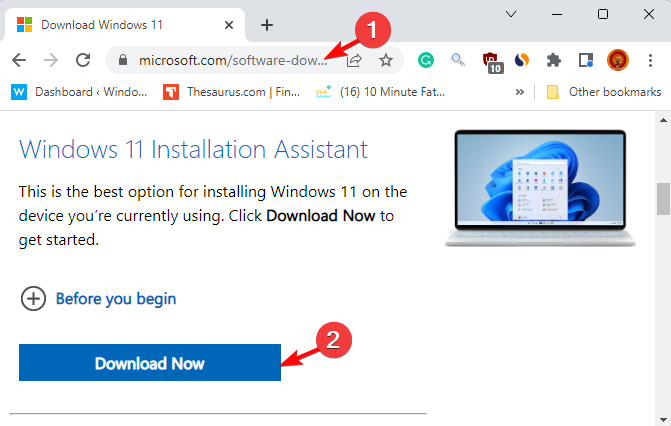Open Dashboard ‹ Windo... bookmark
Viewport: 671px width, 426px height.
pos(79,92)
